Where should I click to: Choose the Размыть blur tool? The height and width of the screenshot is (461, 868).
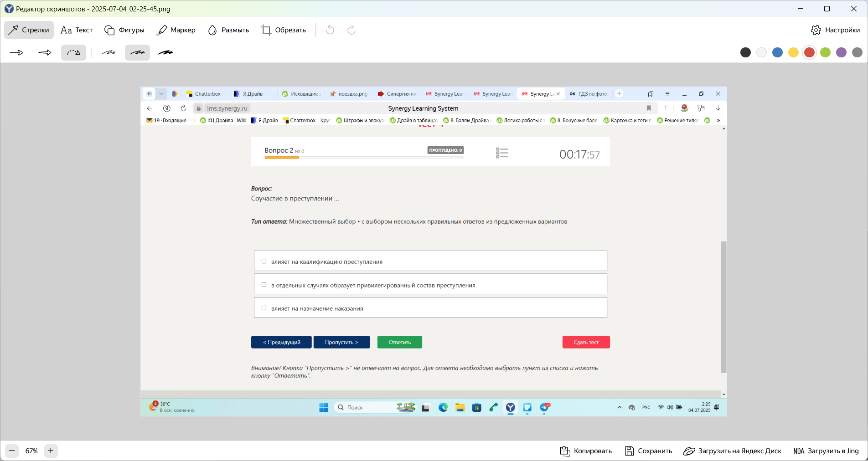coord(228,30)
